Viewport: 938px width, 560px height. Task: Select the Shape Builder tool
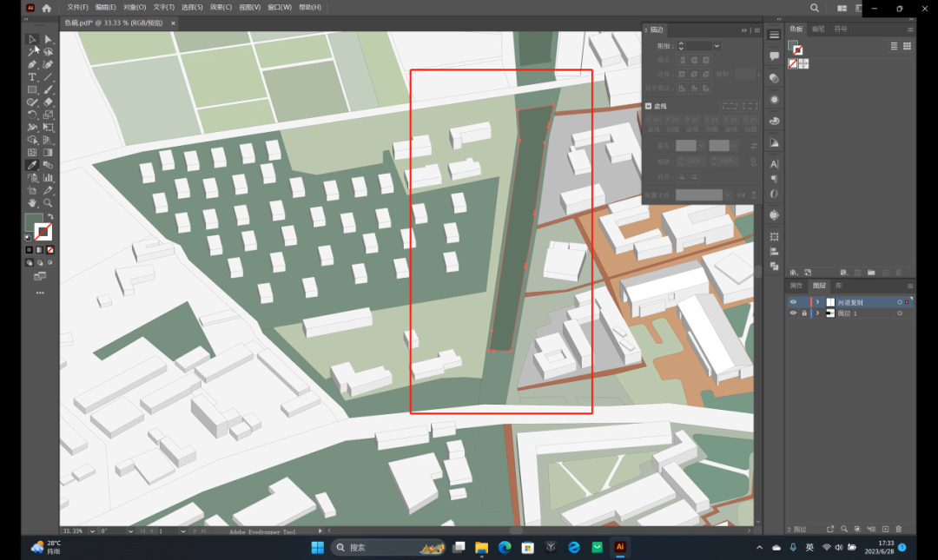click(32, 140)
